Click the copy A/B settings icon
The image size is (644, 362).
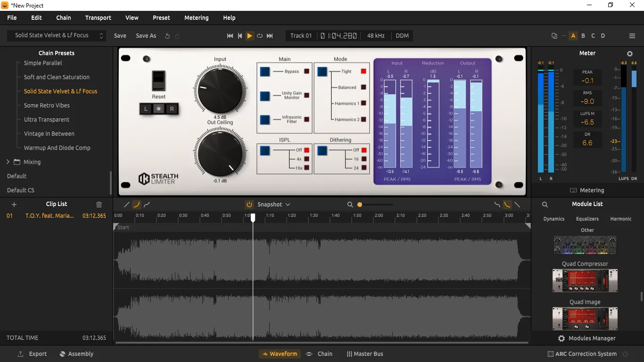tap(554, 36)
